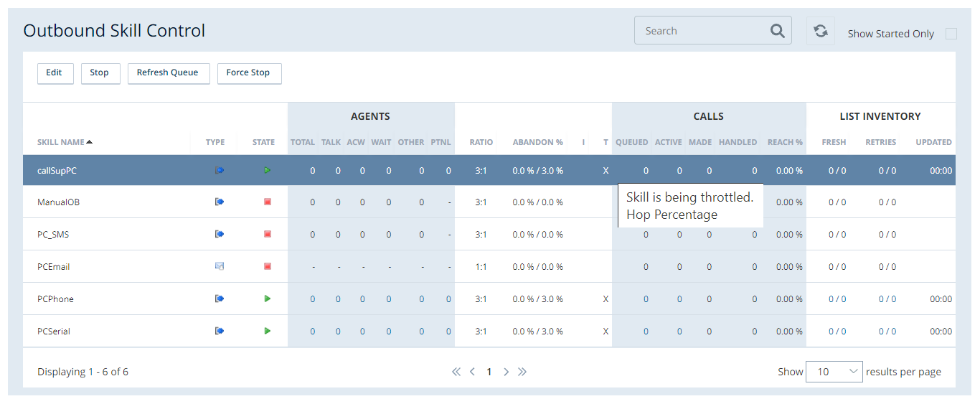Image resolution: width=980 pixels, height=404 pixels.
Task: Select the PCPhone skill name
Action: coord(55,299)
